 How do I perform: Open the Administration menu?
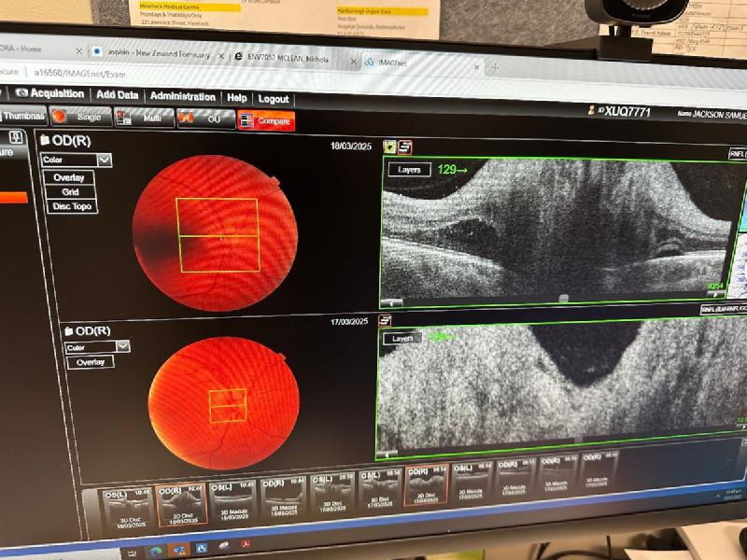tap(183, 96)
